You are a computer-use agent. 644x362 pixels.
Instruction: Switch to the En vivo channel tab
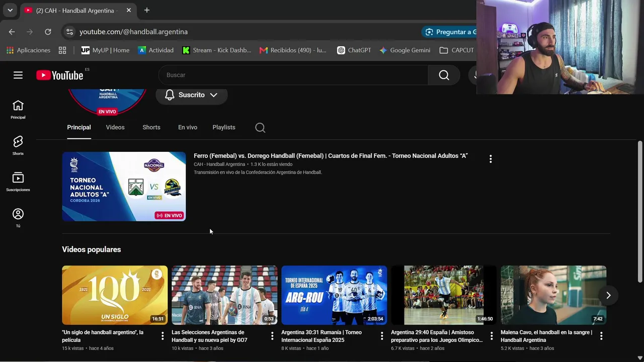188,127
